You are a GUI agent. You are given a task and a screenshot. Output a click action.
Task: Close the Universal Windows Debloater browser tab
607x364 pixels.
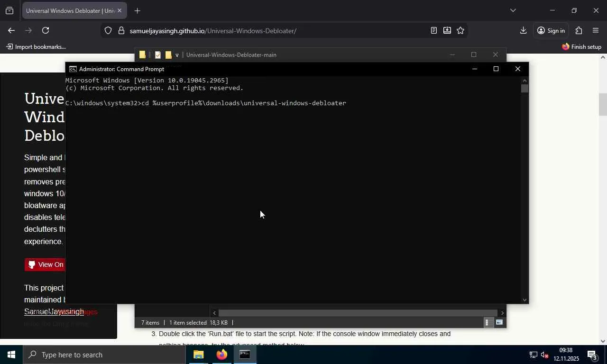[x=120, y=10]
